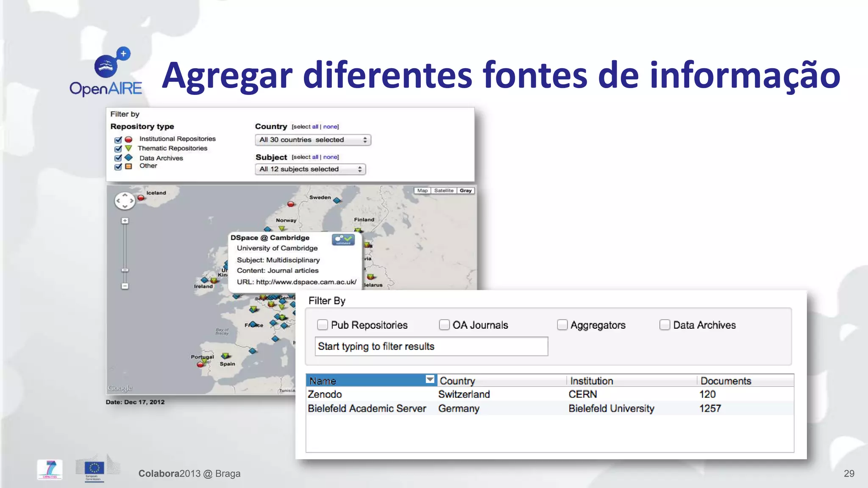
Task: Click 'all' link next to Country
Action: 315,127
